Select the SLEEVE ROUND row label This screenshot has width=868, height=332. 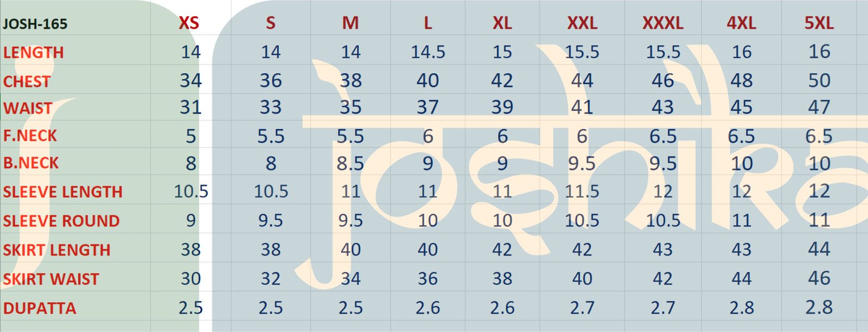[x=61, y=221]
